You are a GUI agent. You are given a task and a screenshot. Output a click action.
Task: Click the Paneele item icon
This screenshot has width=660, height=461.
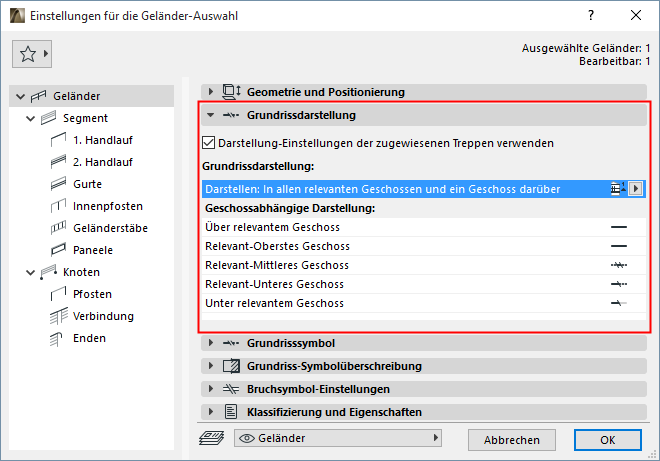[x=57, y=250]
